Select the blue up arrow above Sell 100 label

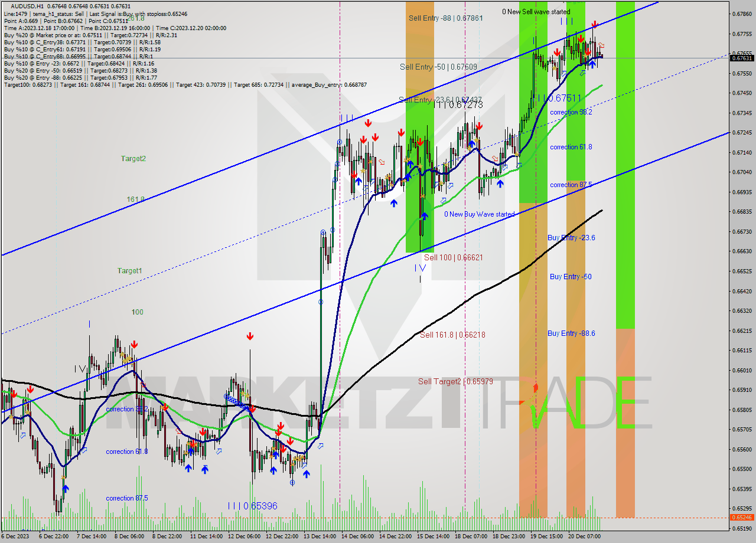coord(424,217)
